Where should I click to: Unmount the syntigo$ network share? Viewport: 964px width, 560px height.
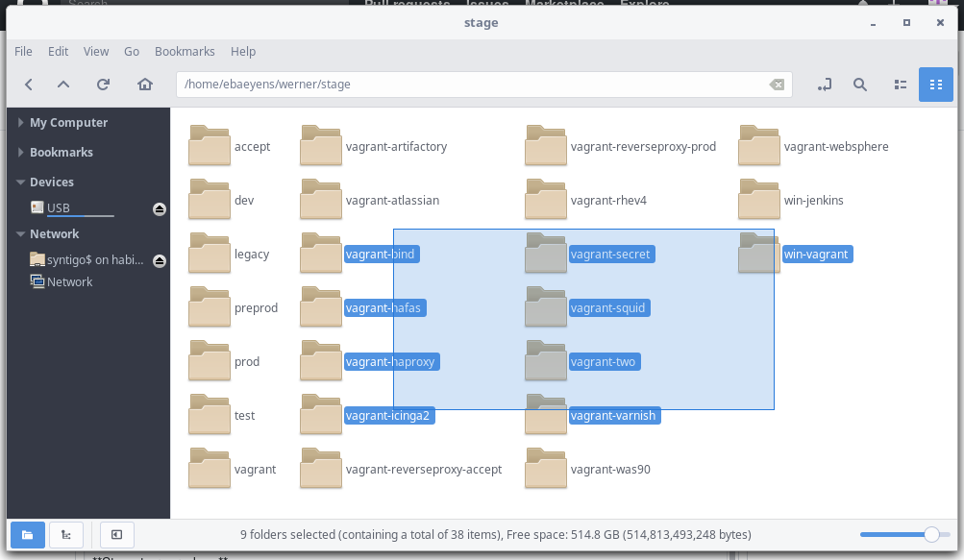click(159, 257)
